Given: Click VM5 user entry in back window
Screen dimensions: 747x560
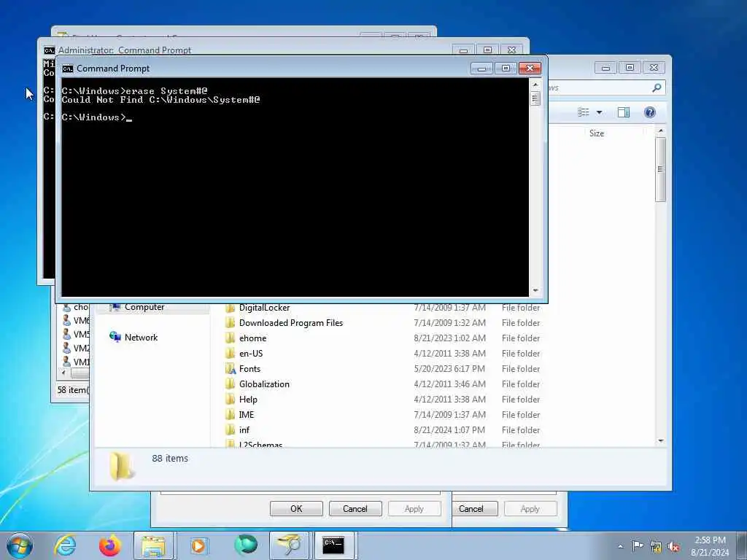Looking at the screenshot, I should click(x=76, y=334).
